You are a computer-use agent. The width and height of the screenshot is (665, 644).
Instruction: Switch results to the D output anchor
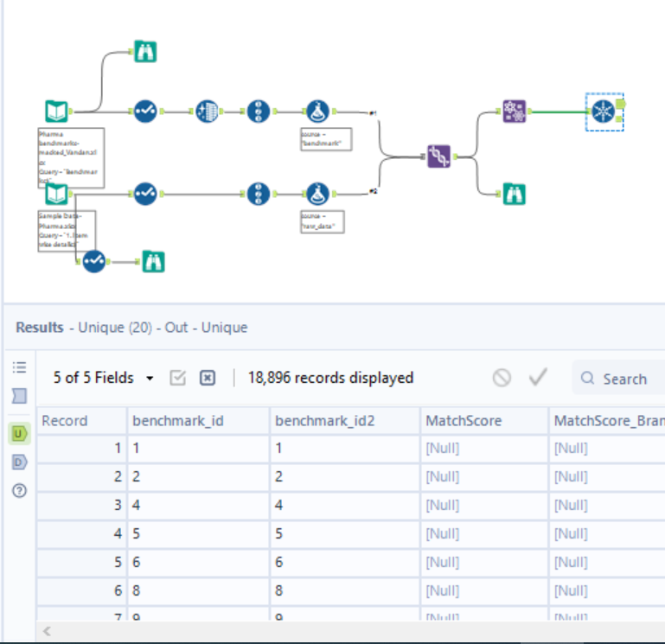pos(18,462)
